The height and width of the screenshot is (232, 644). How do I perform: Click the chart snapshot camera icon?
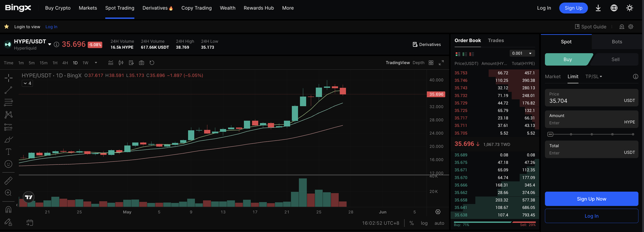point(141,63)
